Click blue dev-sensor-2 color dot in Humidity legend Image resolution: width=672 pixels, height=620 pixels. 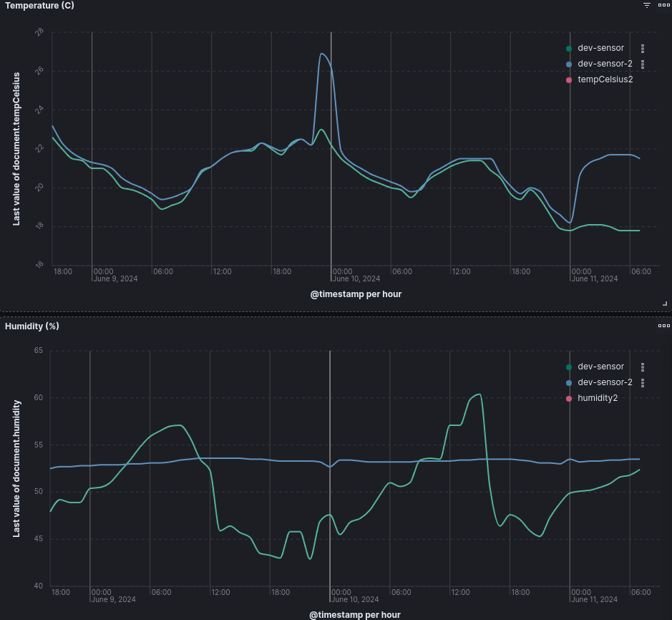pos(569,383)
